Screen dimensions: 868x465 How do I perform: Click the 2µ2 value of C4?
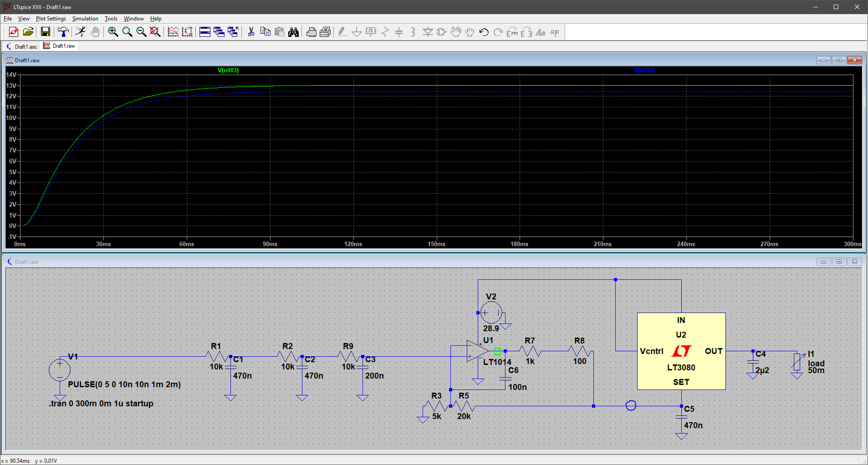(x=762, y=370)
